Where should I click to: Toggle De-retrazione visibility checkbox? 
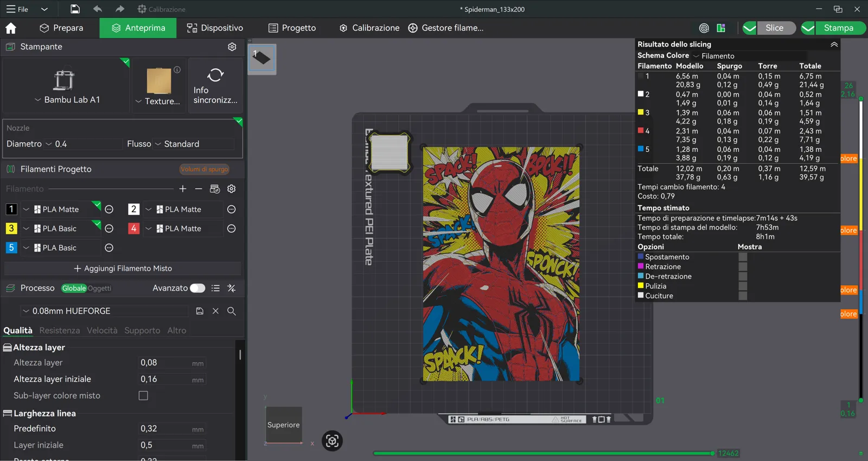coord(743,277)
